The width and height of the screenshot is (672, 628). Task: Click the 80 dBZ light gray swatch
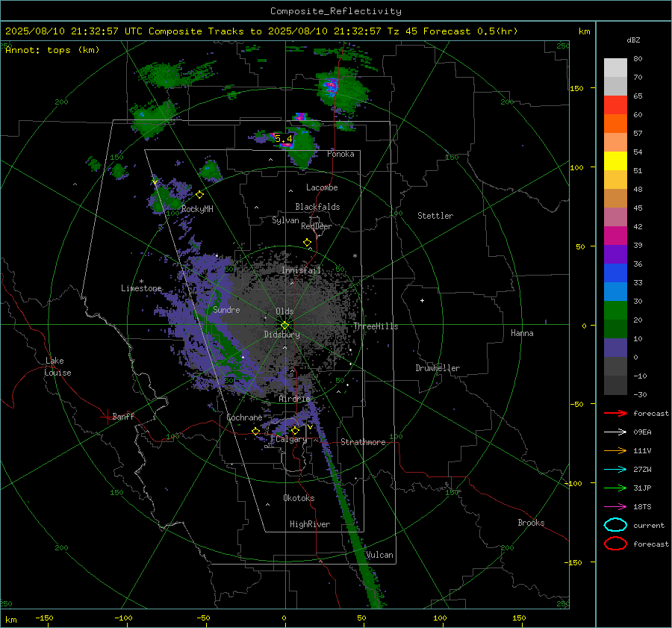click(615, 68)
